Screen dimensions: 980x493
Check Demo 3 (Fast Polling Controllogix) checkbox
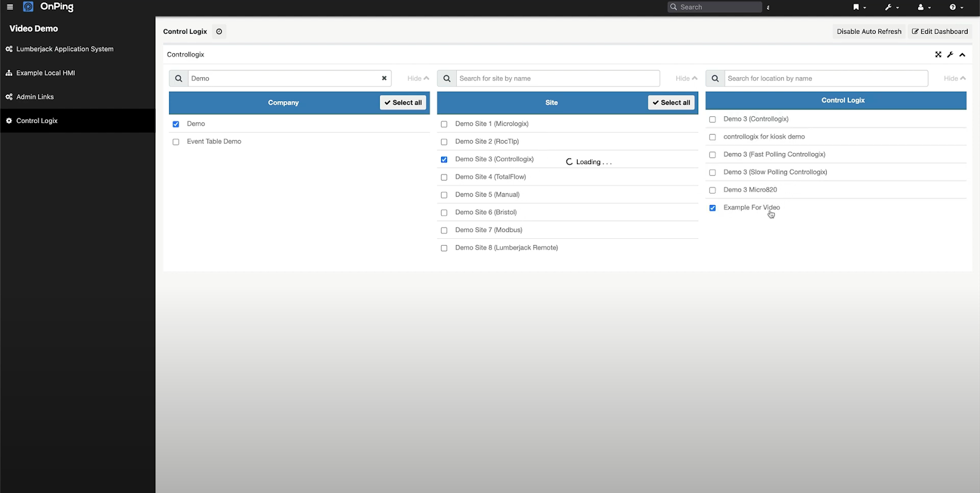712,155
